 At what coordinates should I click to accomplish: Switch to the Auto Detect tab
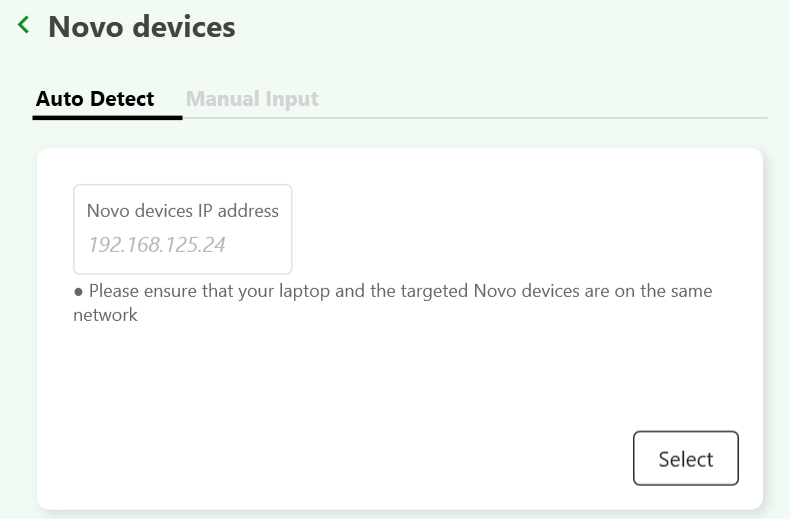click(95, 99)
